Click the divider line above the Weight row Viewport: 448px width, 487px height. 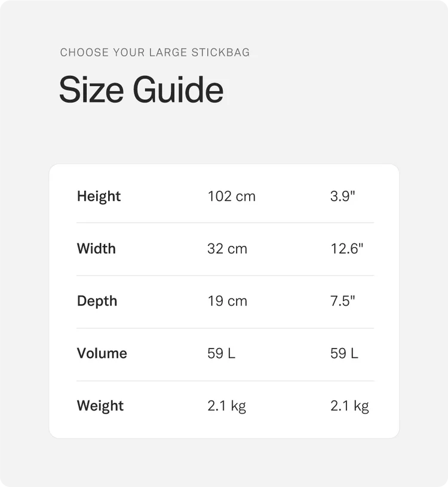click(225, 381)
